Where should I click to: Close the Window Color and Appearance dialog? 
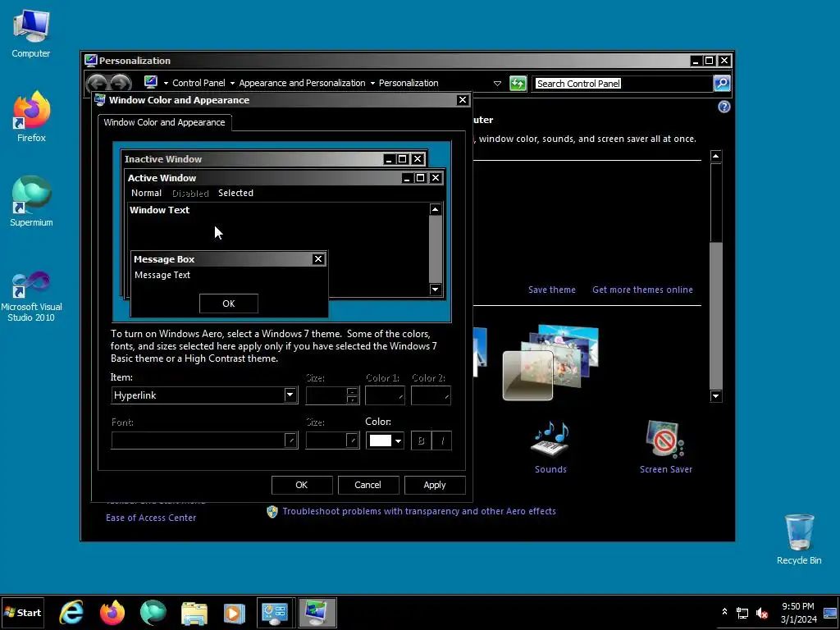tap(463, 100)
